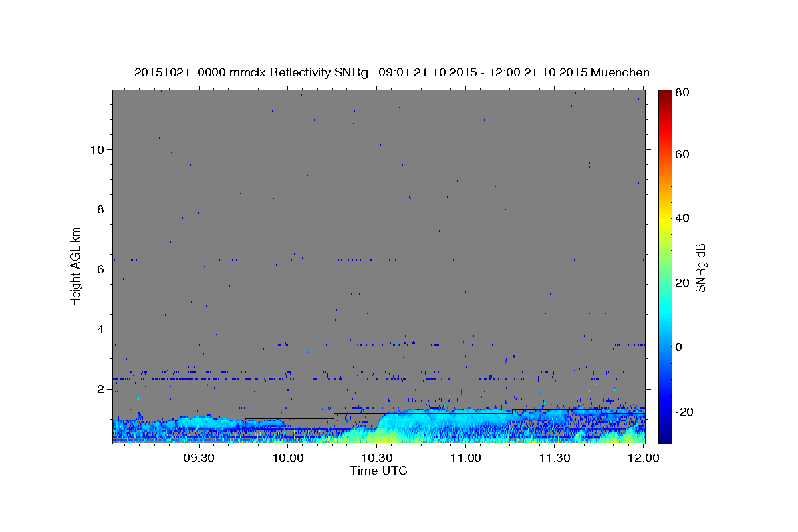Click the 'SNRg dB' colorbar label

(x=700, y=267)
